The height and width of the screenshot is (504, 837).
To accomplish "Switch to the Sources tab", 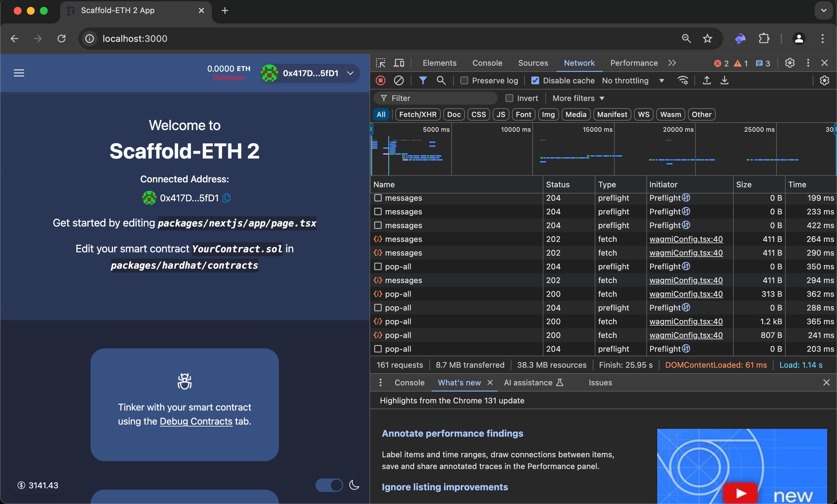I will point(533,63).
